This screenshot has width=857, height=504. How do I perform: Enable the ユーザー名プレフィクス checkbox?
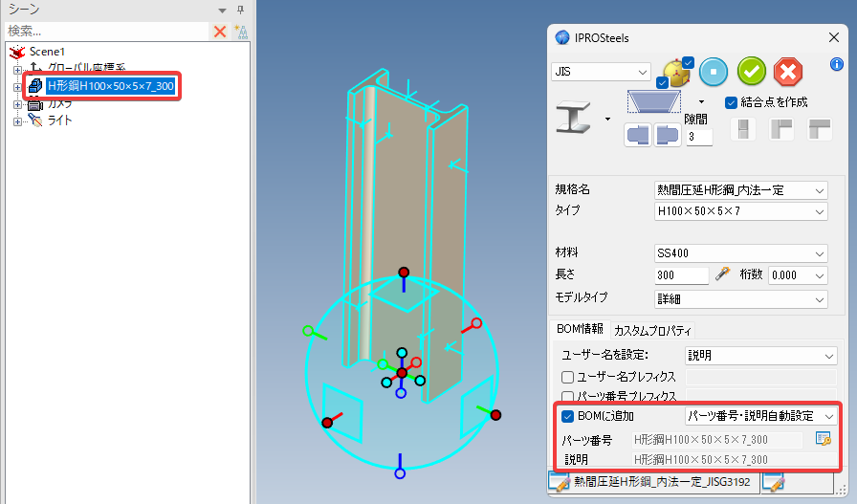point(567,377)
